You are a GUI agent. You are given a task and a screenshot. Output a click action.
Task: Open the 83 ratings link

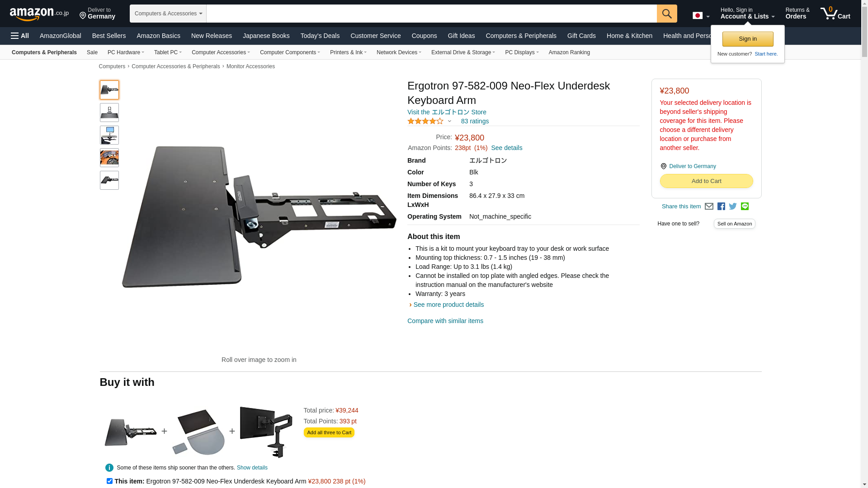tap(475, 121)
